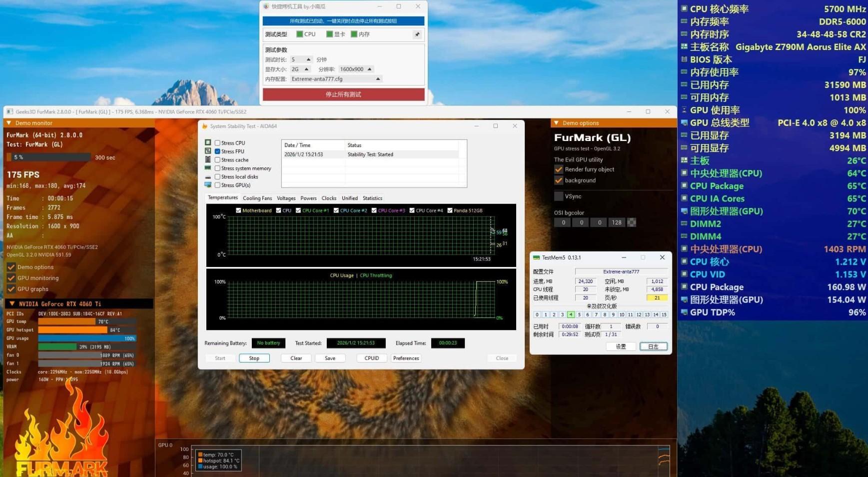Switch to the Cooling Fans tab
Image resolution: width=868 pixels, height=477 pixels.
257,198
